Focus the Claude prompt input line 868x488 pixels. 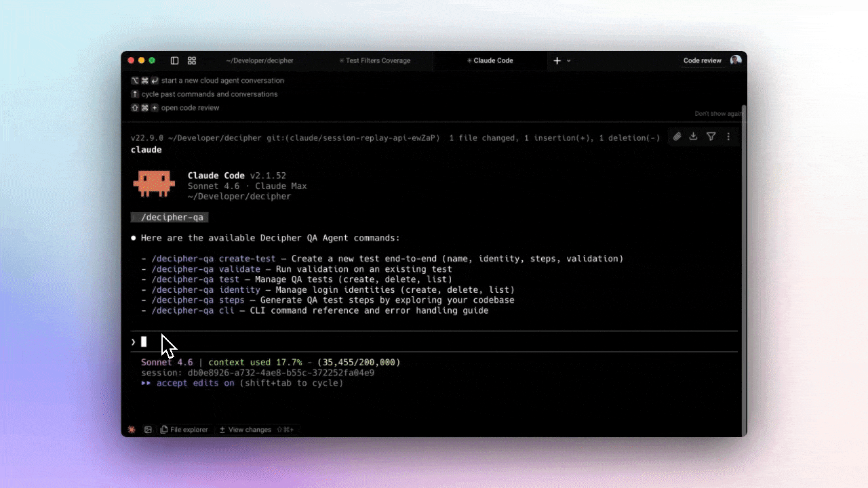[434, 342]
